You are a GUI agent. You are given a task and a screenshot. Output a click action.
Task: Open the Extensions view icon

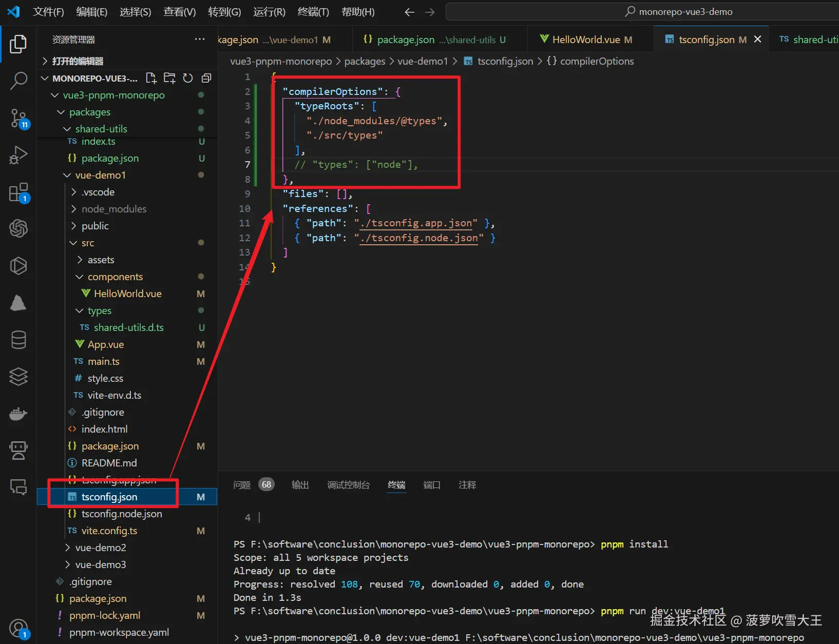pos(18,192)
